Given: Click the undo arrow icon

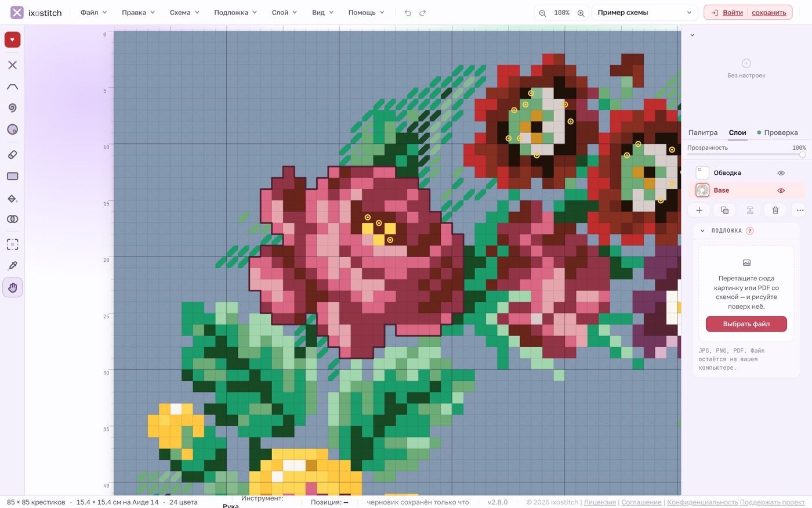Looking at the screenshot, I should tap(408, 13).
